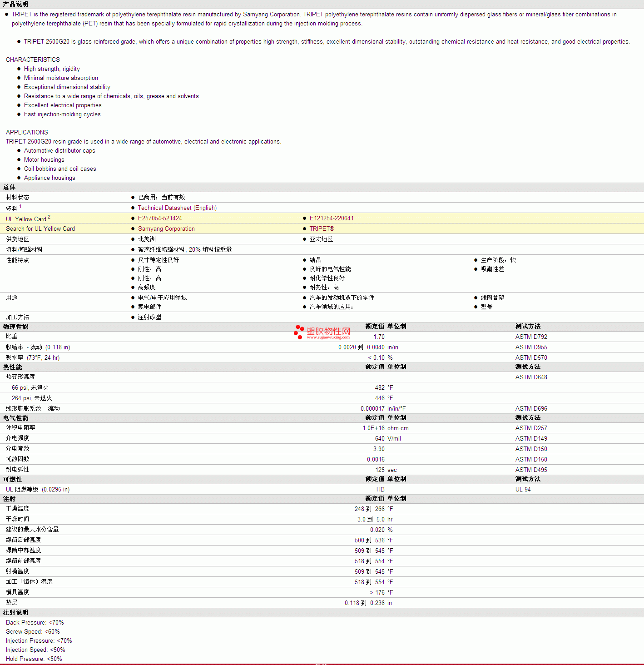The height and width of the screenshot is (665, 644).
Task: Select the 'Minimal moisture absorption' bullet
Action: tap(61, 78)
